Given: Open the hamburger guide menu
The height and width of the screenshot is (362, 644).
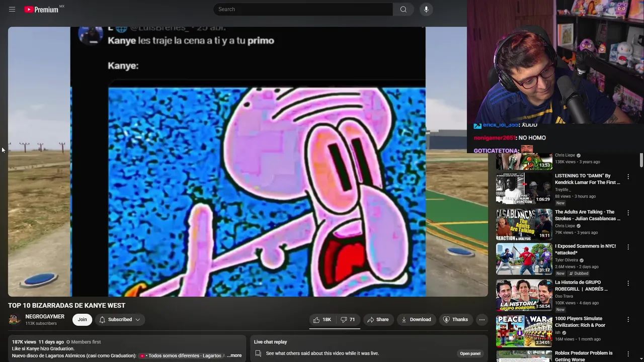Looking at the screenshot, I should pos(12,9).
